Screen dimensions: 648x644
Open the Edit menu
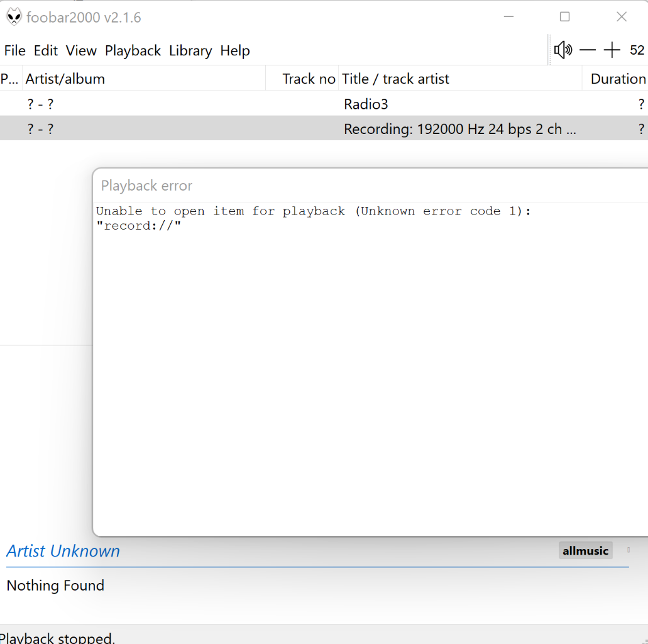click(x=45, y=50)
